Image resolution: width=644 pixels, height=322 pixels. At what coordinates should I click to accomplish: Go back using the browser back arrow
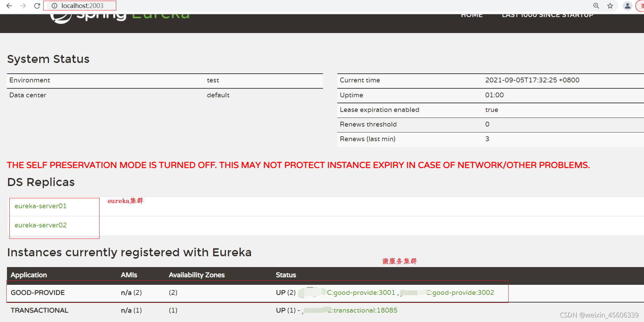pos(9,6)
